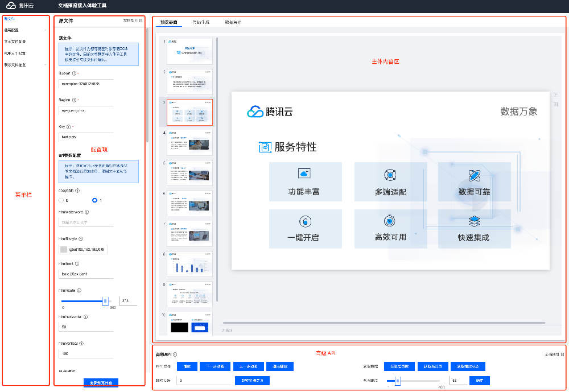Click the Tencent Cloud logo
Viewport: 569px width, 392px height.
point(20,5)
